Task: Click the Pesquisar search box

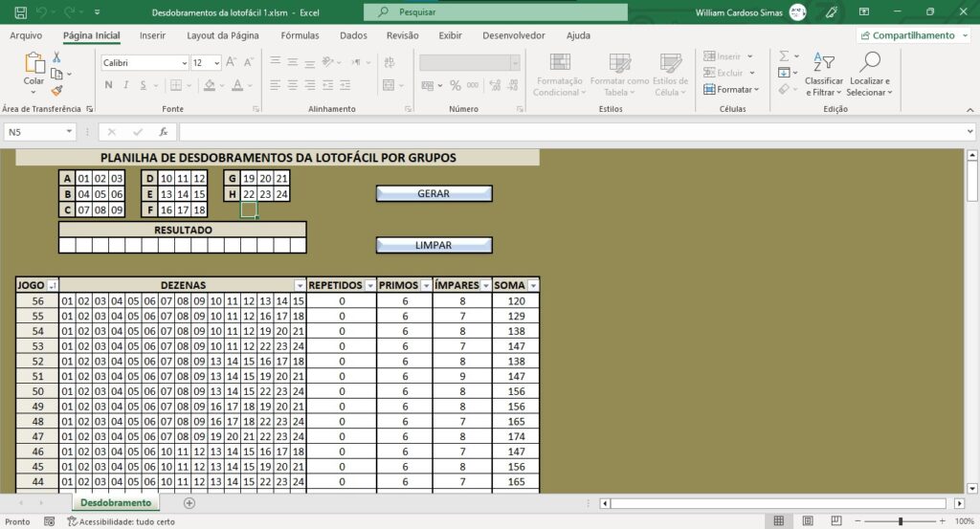Action: 496,11
